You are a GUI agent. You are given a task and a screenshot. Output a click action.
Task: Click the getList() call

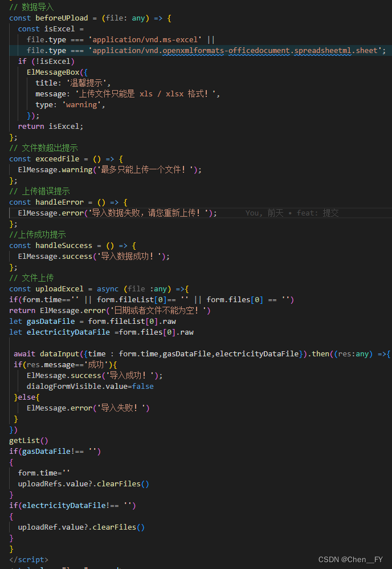(28, 441)
